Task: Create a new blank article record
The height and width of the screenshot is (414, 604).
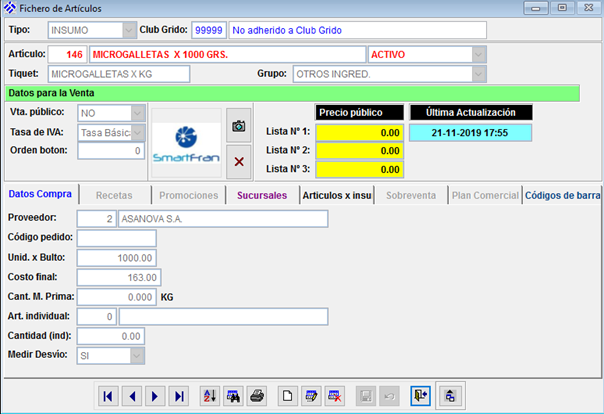Action: coord(287,396)
